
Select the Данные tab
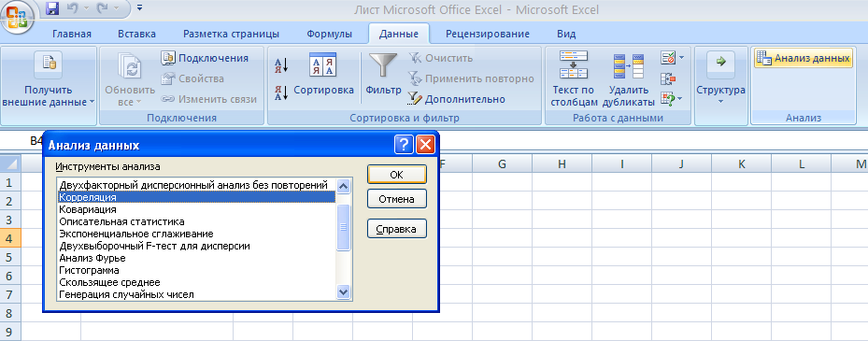pos(399,34)
